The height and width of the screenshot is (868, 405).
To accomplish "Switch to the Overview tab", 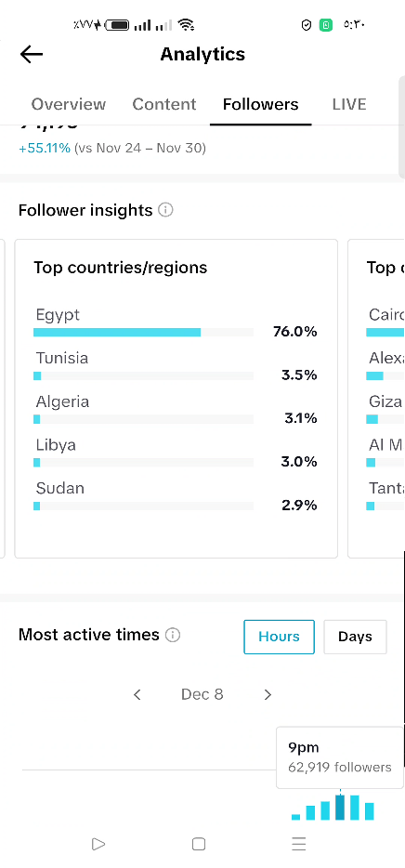I will [69, 104].
